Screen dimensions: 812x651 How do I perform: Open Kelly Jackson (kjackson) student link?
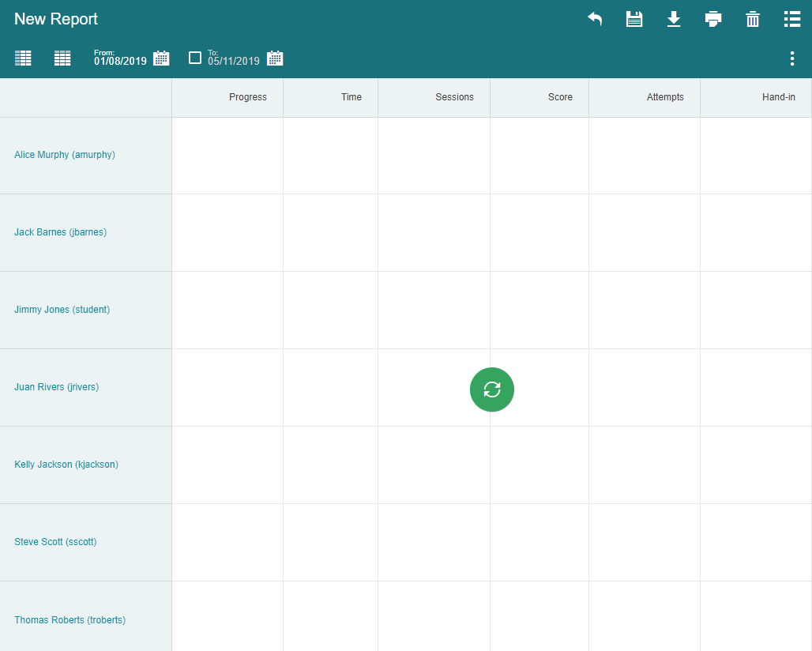[x=66, y=465]
